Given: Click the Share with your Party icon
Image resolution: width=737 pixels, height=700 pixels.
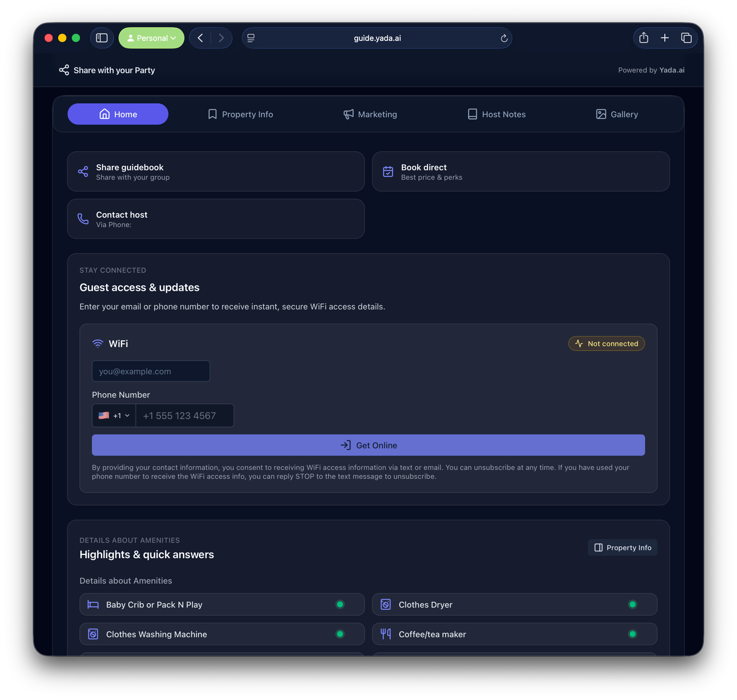Looking at the screenshot, I should coord(64,70).
